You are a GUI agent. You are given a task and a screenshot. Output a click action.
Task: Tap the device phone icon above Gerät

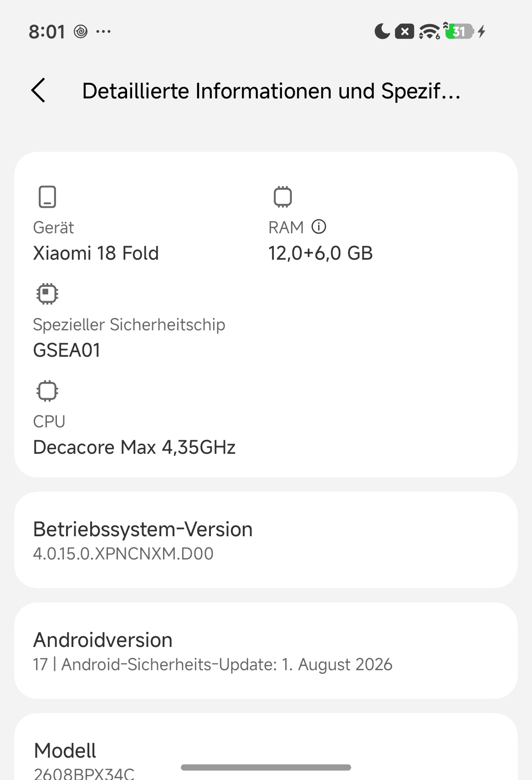point(47,197)
